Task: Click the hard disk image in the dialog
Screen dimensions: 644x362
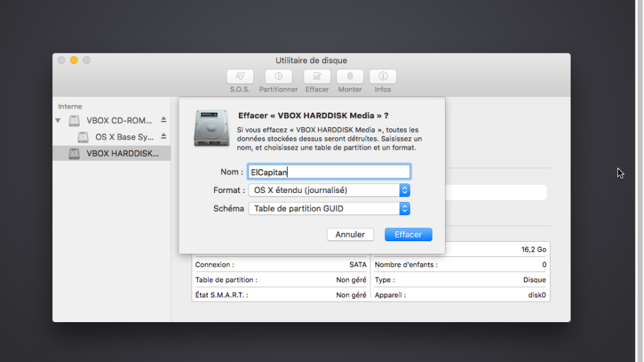Action: [x=211, y=128]
